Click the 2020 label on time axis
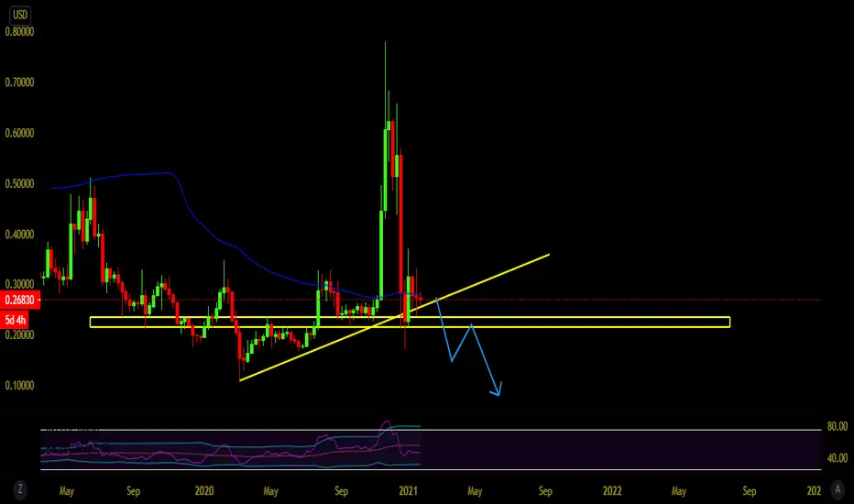 (x=204, y=491)
